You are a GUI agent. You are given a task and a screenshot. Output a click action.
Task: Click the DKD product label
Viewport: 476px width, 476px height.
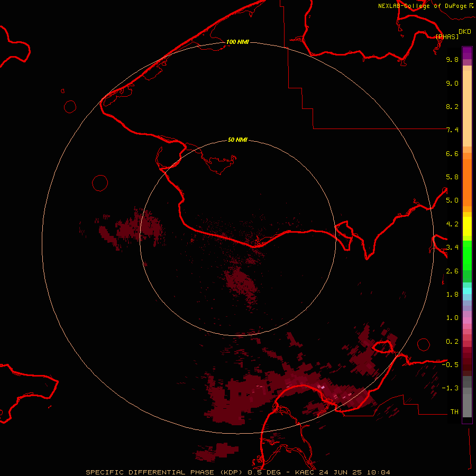465,31
